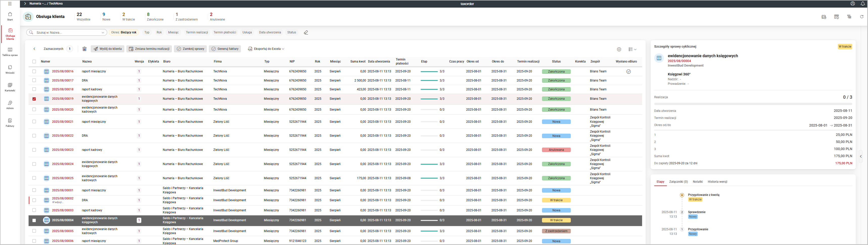
Task: Click the clear filters eraser icon
Action: [306, 33]
